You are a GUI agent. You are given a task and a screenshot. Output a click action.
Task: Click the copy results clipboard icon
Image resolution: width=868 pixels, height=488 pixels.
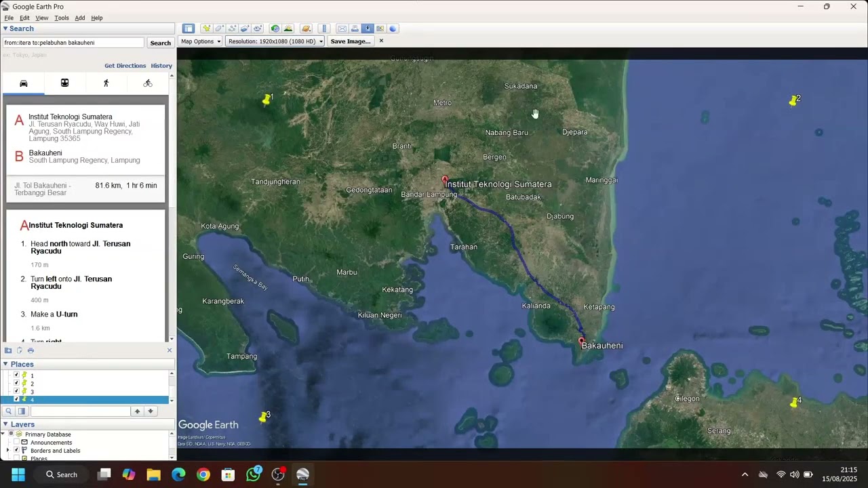pyautogui.click(x=20, y=350)
